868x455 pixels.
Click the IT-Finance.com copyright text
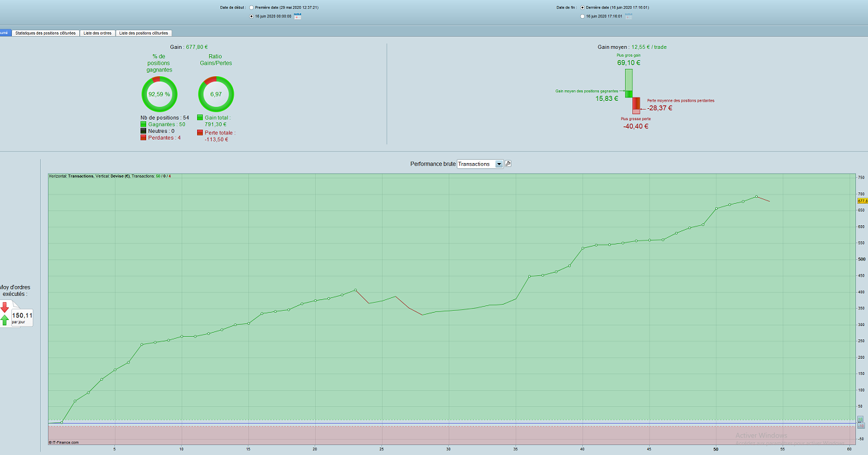click(x=64, y=442)
